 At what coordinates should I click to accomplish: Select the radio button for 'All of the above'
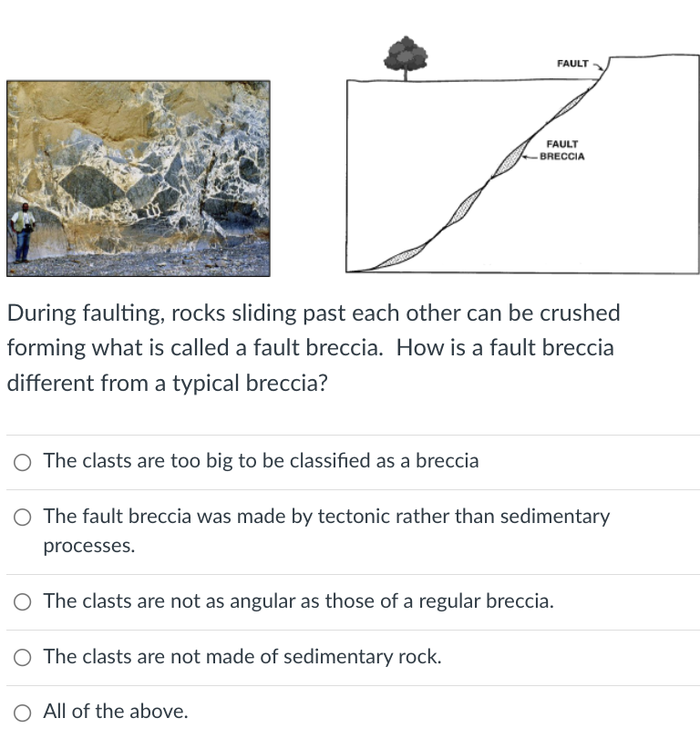point(22,712)
